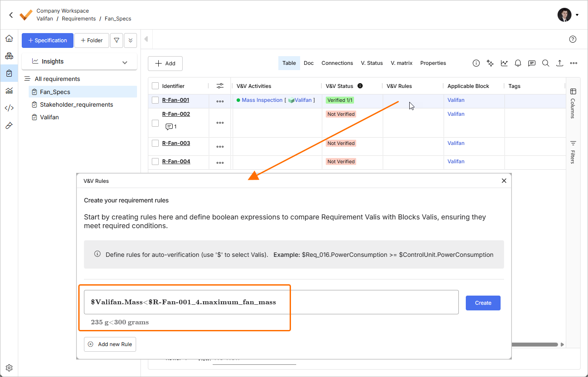
Task: Open the comments speech bubble icon
Action: (531, 63)
